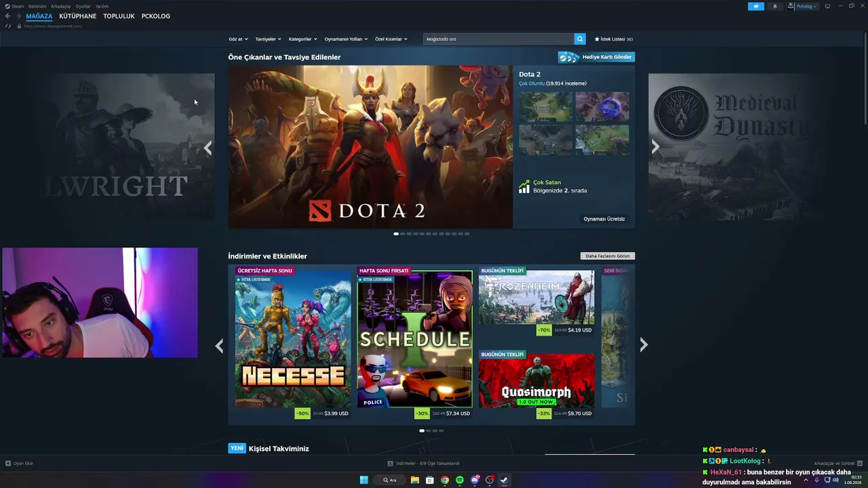Screen dimensions: 868x488
Task: Expand the Tavsiyeler dropdown
Action: (x=268, y=39)
